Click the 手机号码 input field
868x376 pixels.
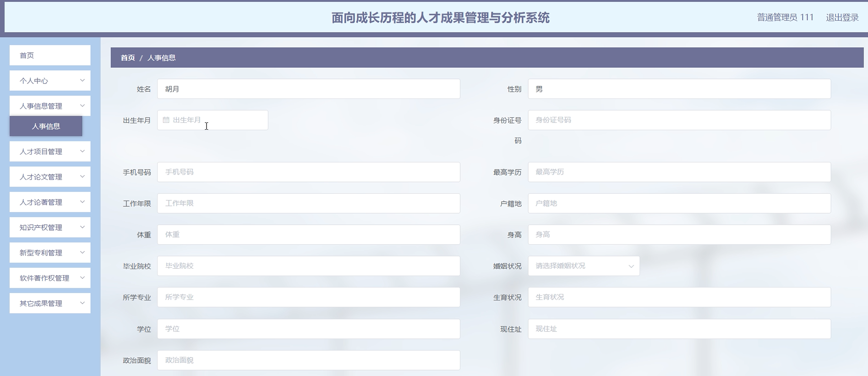click(x=308, y=172)
